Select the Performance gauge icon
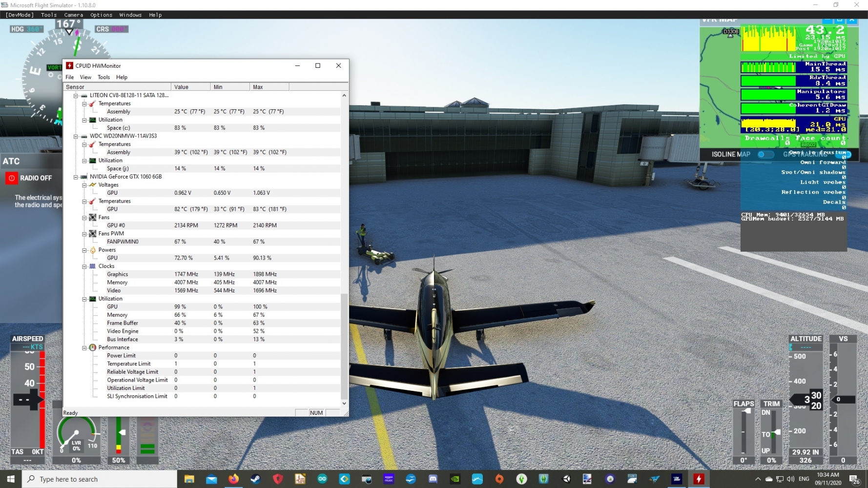The image size is (868, 488). click(93, 347)
